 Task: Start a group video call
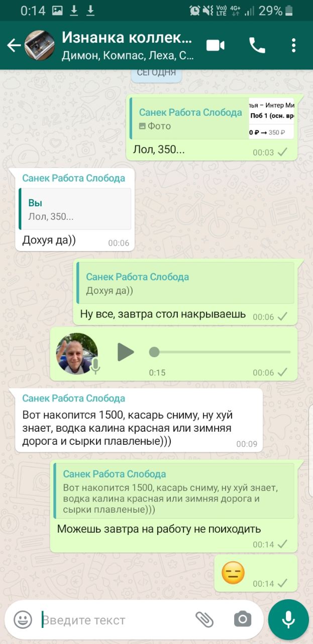pos(216,46)
